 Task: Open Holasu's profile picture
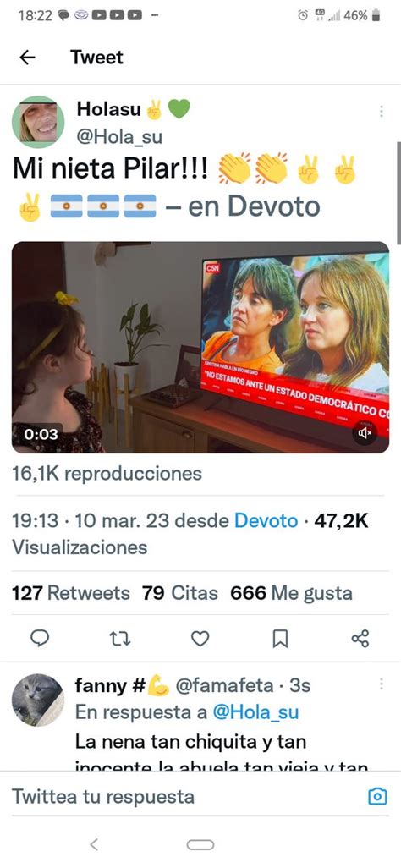[x=38, y=122]
